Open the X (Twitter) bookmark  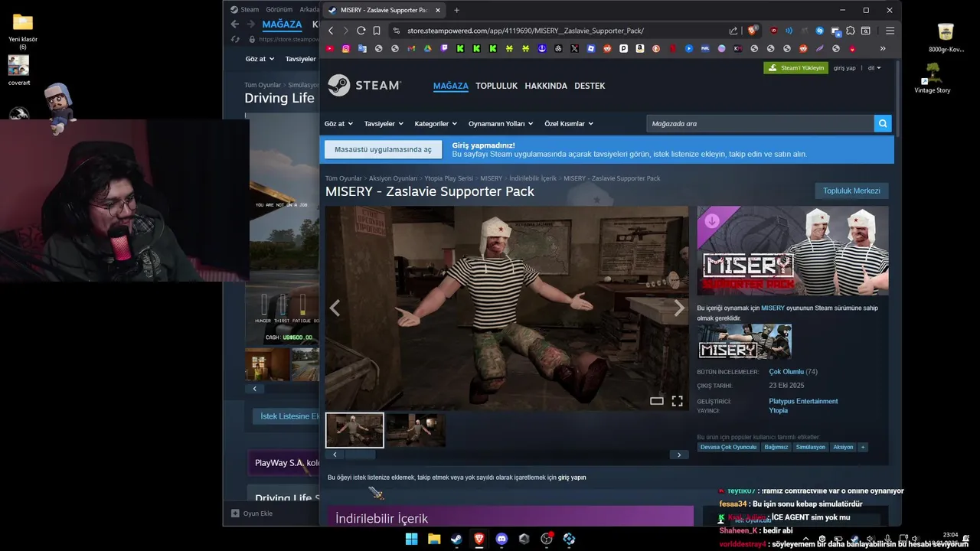point(574,48)
